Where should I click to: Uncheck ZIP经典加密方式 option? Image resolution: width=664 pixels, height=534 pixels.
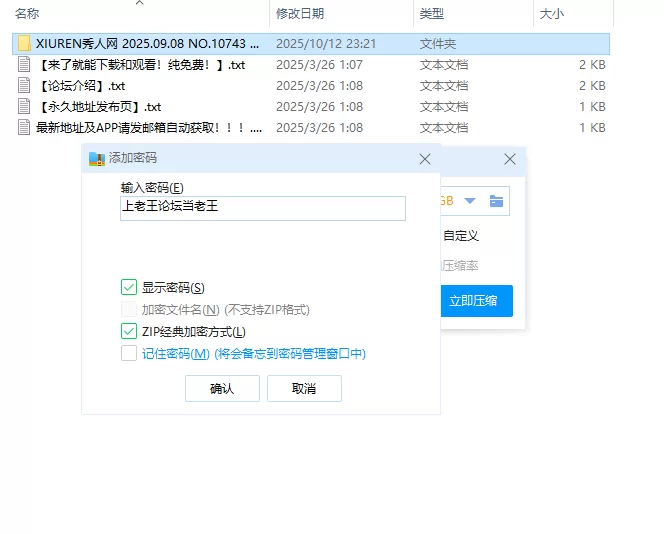click(129, 331)
